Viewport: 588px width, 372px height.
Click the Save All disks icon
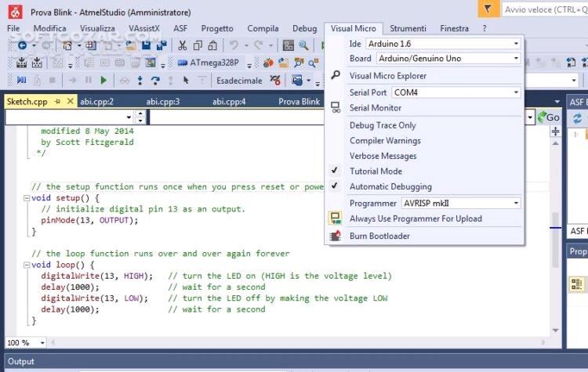tap(162, 45)
